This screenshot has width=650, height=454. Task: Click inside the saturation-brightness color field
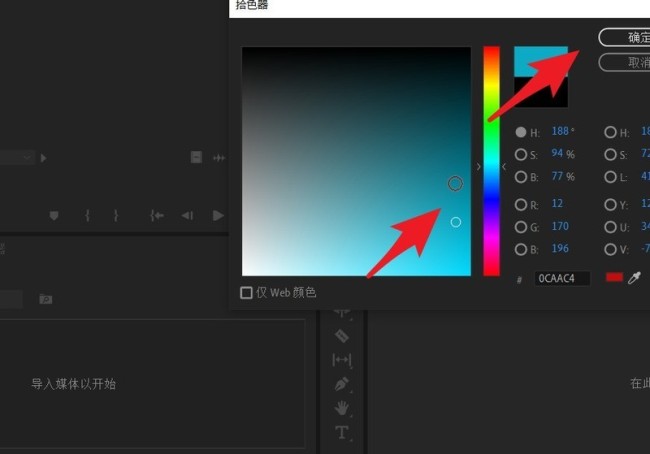(x=357, y=161)
